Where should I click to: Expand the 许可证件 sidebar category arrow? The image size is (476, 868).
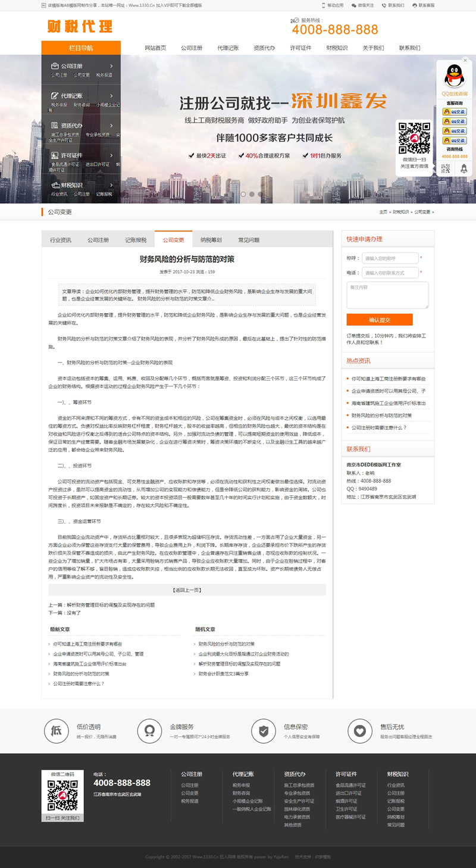click(x=111, y=155)
